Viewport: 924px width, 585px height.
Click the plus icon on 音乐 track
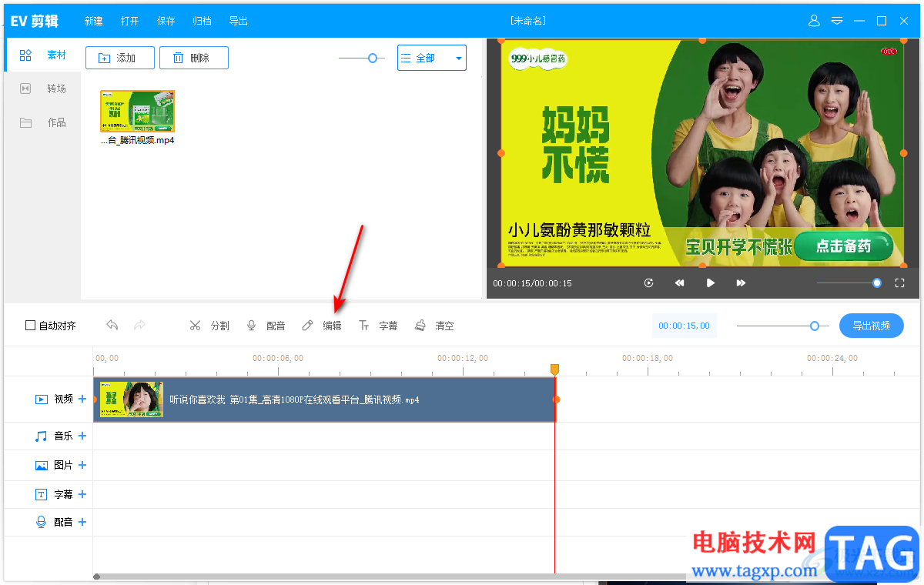(82, 436)
